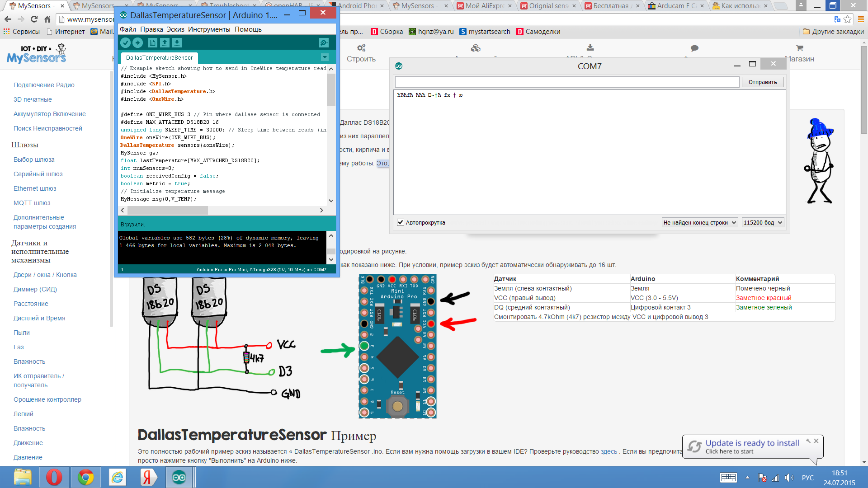The height and width of the screenshot is (488, 868).
Task: Save the sketch with the Save icon
Action: (177, 42)
